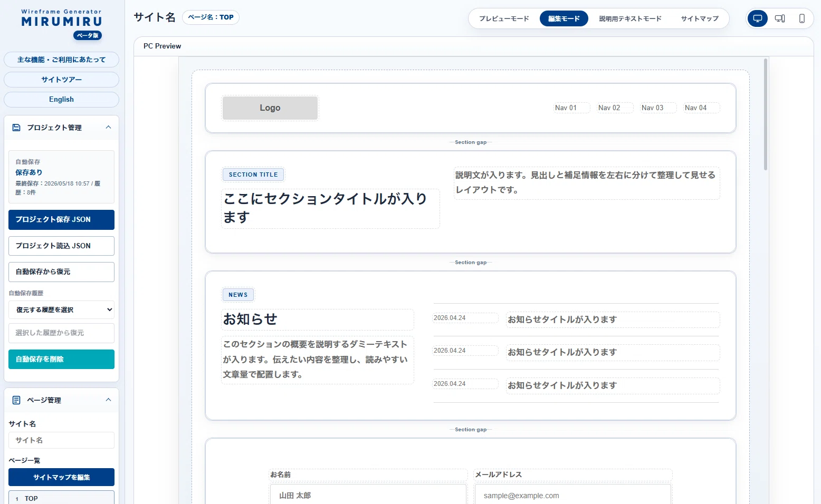Click the first お知らせタイトルが入ります row

[x=613, y=319]
